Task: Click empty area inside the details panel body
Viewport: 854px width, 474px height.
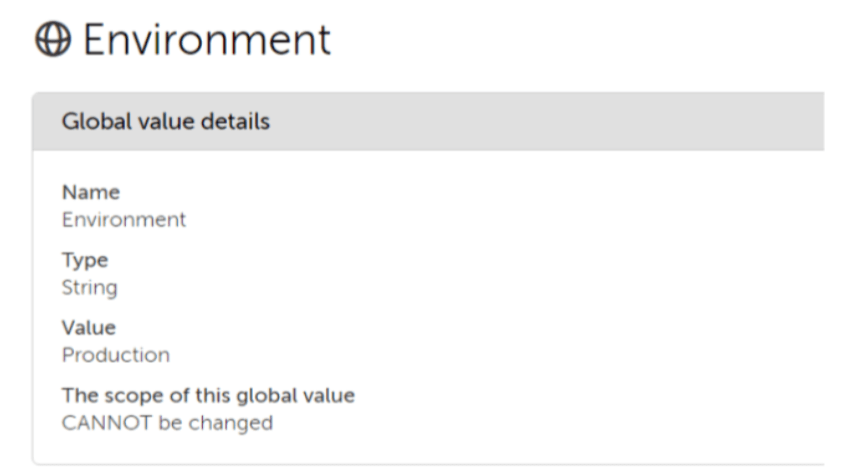Action: (x=545, y=305)
